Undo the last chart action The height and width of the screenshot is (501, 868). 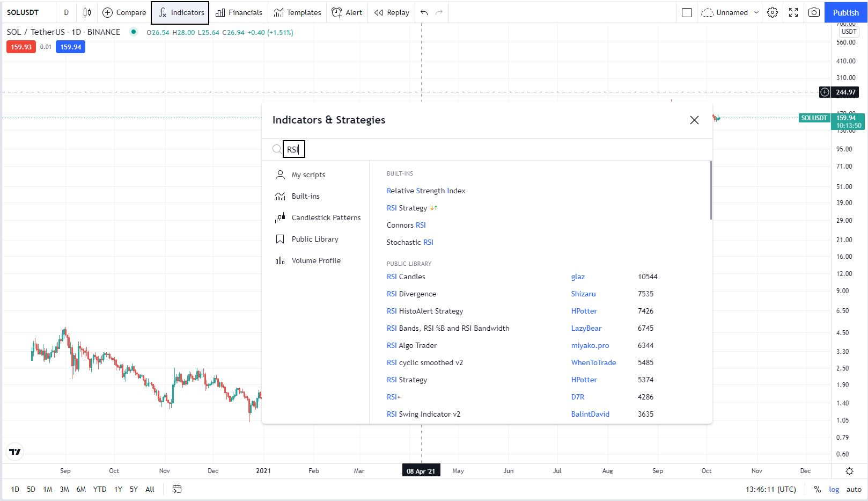(x=424, y=12)
